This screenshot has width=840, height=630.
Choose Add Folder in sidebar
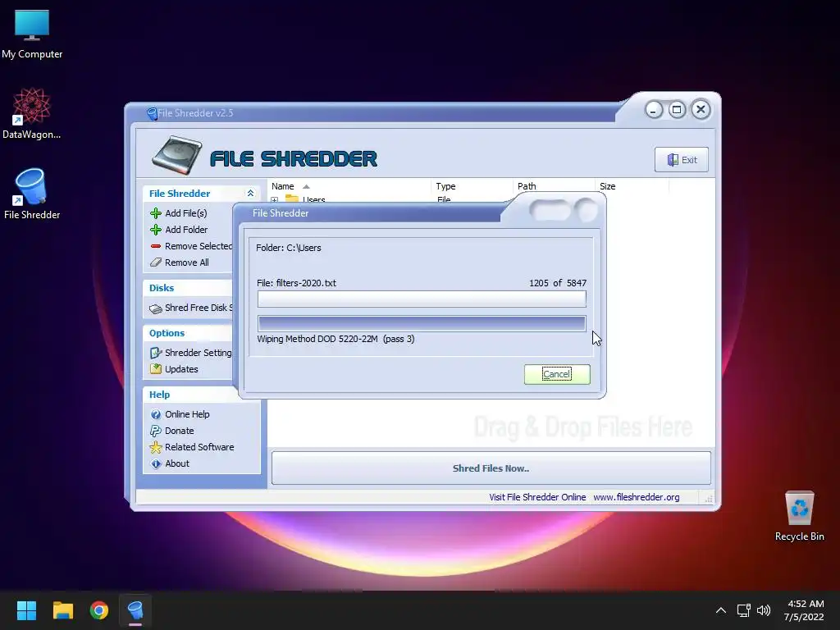pyautogui.click(x=186, y=230)
